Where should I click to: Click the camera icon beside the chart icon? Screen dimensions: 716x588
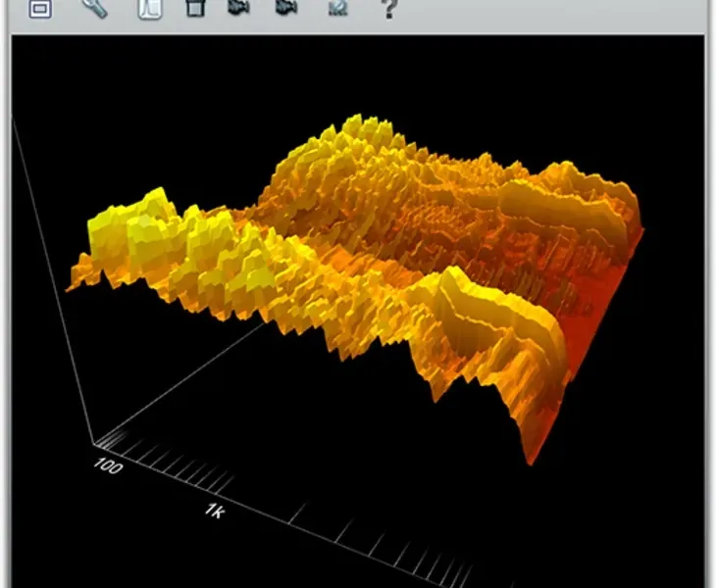pyautogui.click(x=286, y=7)
